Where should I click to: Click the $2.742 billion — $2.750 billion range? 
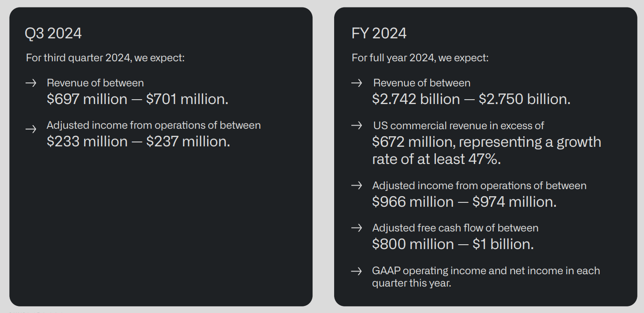pos(471,99)
